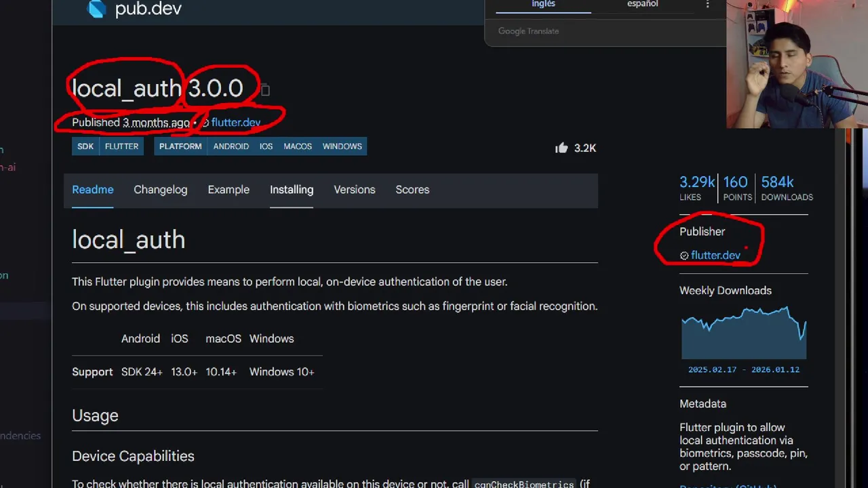Click the SDK 24+ support cell
Image resolution: width=868 pixels, height=488 pixels.
tap(142, 372)
